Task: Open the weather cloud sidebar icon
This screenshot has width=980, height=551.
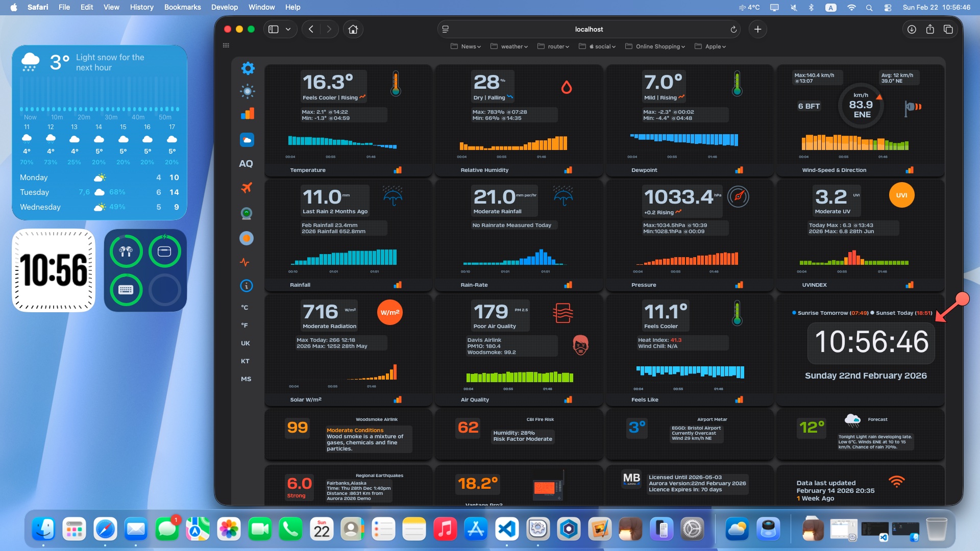Action: [x=247, y=140]
